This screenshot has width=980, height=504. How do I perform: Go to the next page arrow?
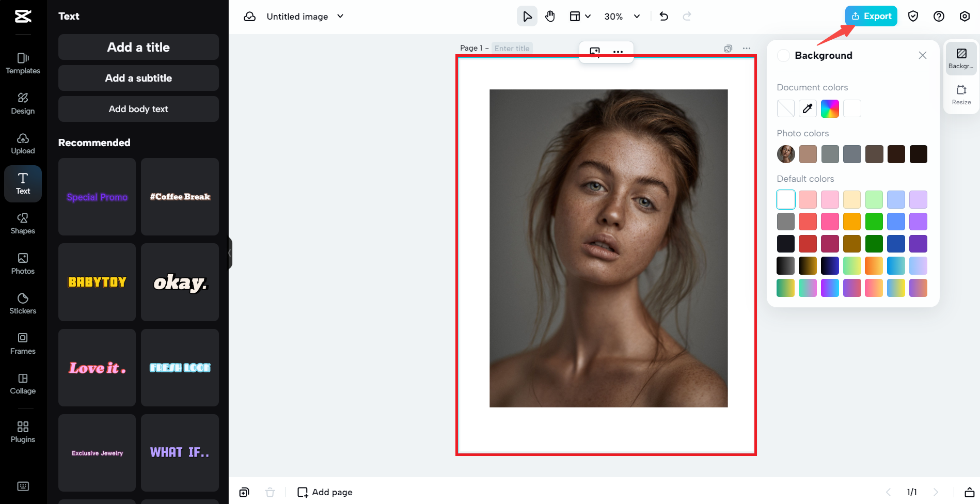[x=936, y=492]
